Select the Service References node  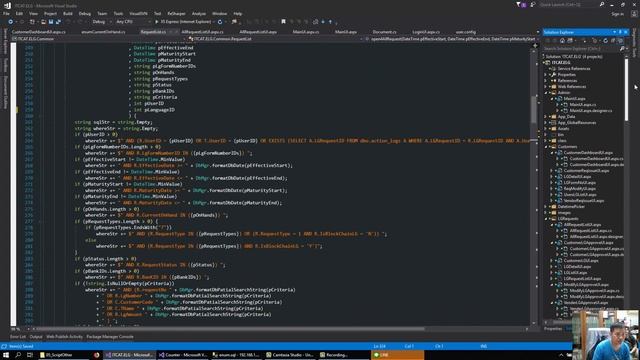(x=573, y=69)
